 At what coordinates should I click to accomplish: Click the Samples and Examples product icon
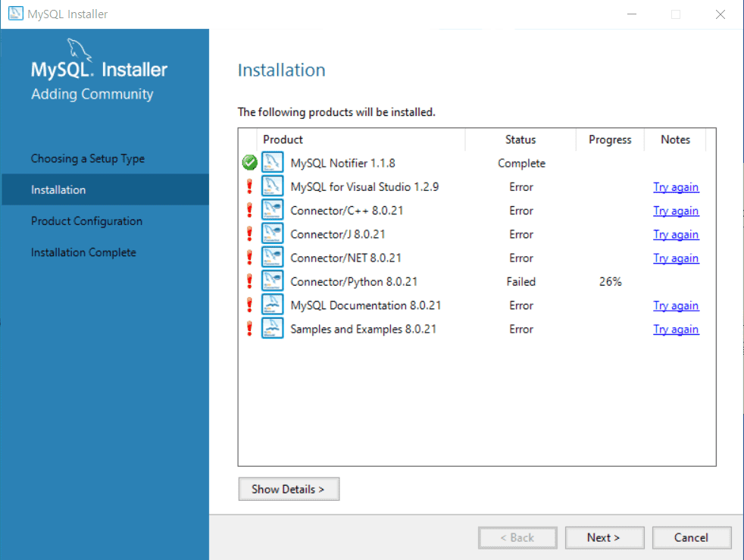coord(272,328)
